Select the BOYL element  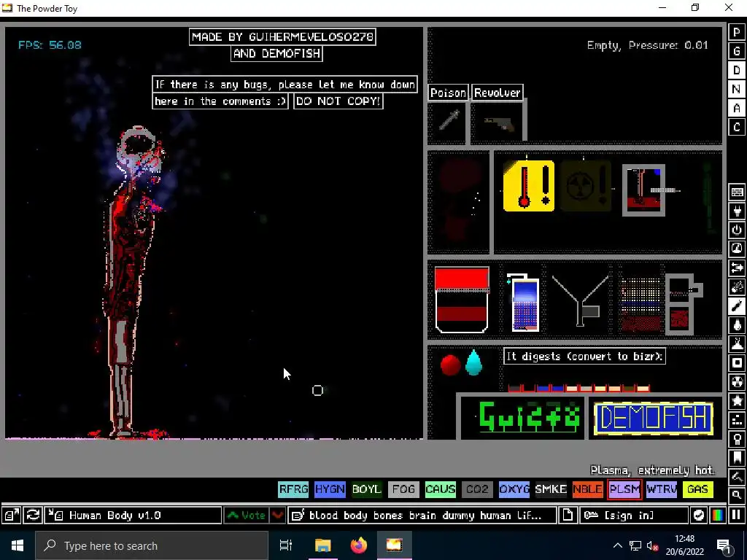point(367,489)
